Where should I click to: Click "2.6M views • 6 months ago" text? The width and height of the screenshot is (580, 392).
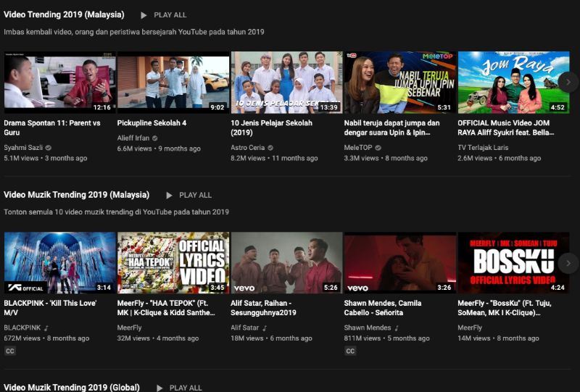(500, 158)
